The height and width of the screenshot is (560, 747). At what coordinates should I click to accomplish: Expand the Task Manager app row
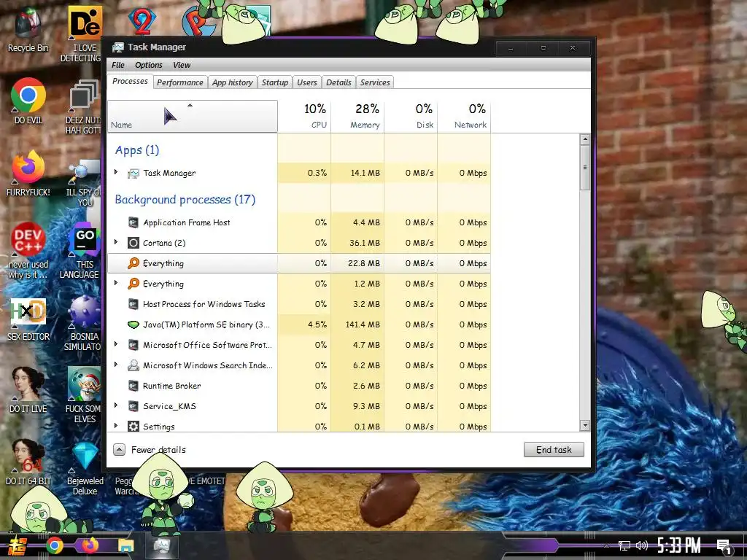click(116, 172)
